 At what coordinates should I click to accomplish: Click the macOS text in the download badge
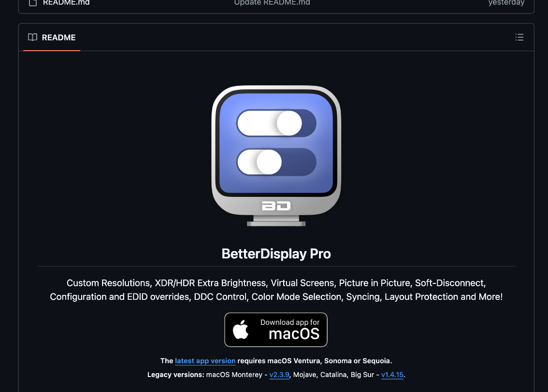[x=294, y=334]
